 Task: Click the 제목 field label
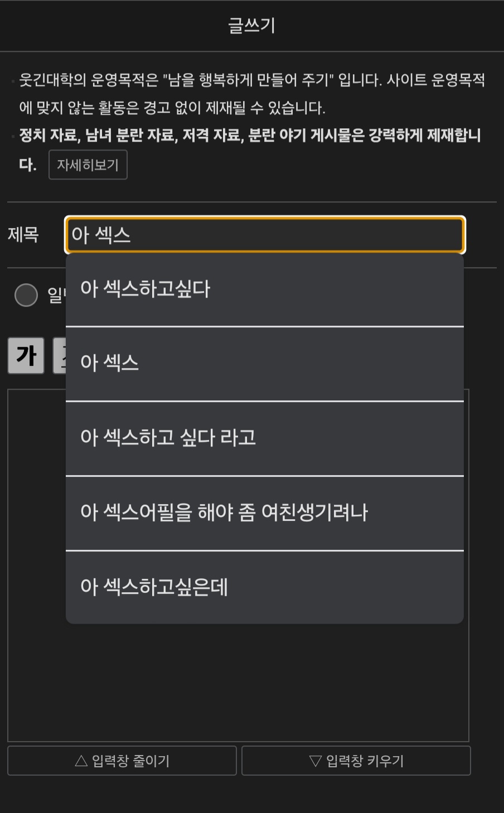(x=23, y=235)
